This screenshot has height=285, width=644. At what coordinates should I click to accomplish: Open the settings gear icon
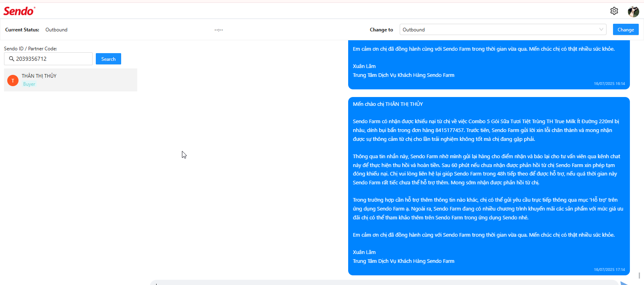point(614,11)
